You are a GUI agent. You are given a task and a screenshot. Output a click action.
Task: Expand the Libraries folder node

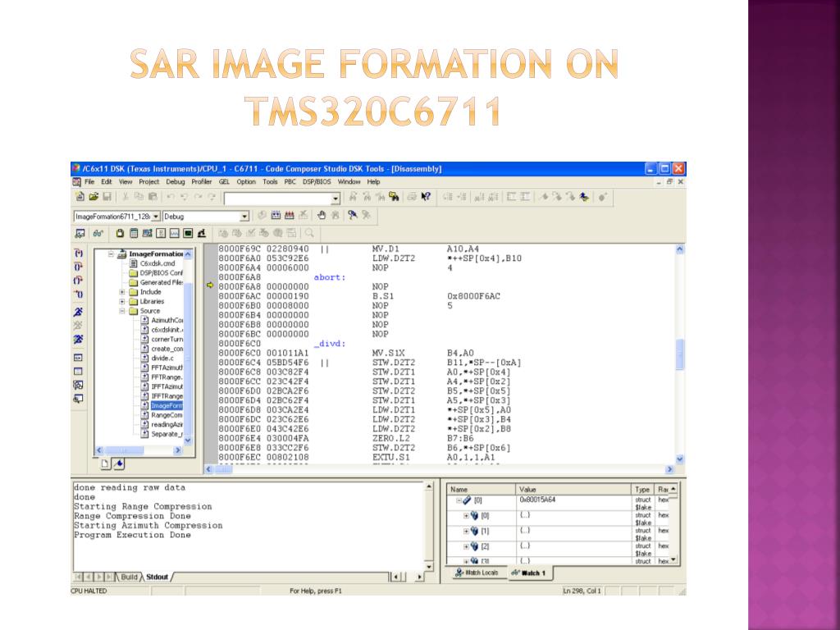(x=122, y=302)
